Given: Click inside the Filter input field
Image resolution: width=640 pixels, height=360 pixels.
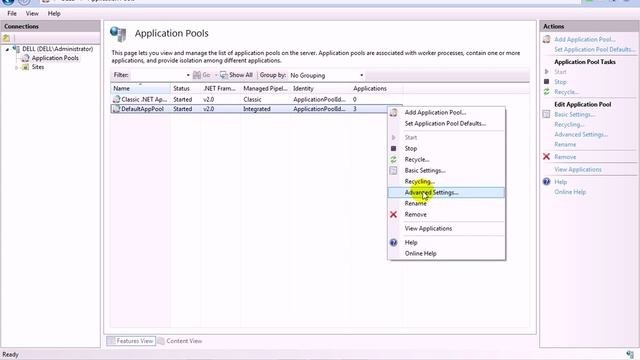Looking at the screenshot, I should [157, 75].
